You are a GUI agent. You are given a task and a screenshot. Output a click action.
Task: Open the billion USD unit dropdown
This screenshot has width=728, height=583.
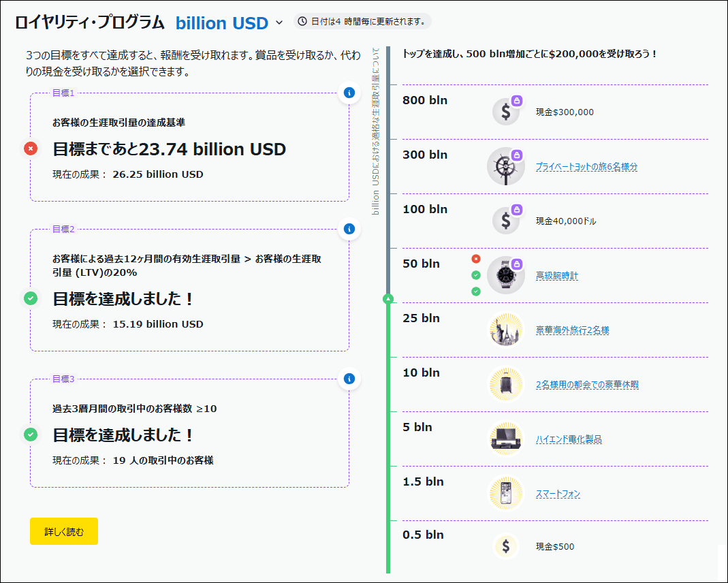click(222, 22)
